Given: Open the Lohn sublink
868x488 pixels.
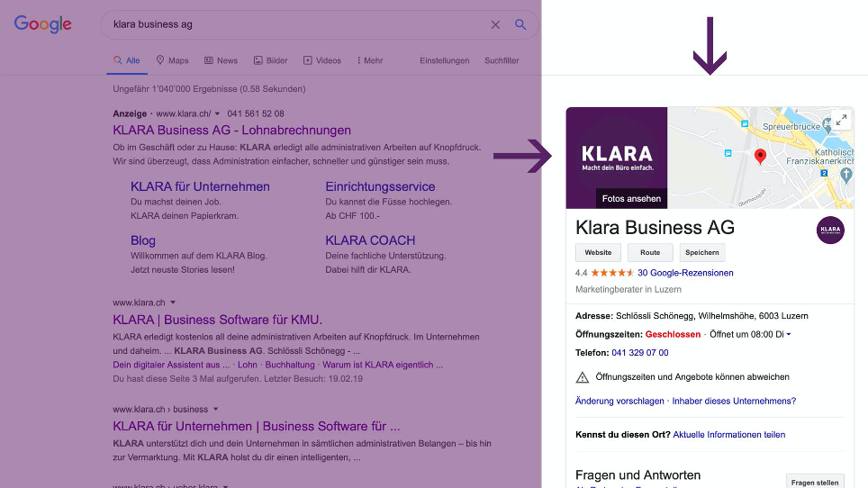Looking at the screenshot, I should (248, 365).
